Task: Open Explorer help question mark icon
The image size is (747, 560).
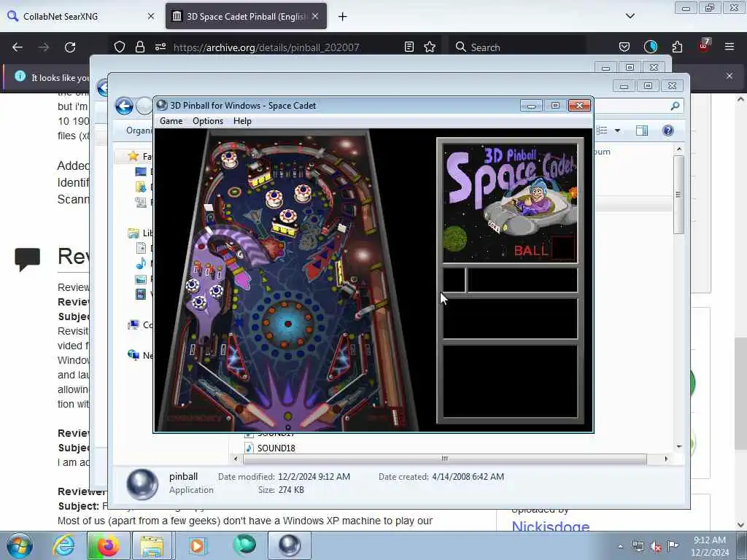Action: (668, 131)
